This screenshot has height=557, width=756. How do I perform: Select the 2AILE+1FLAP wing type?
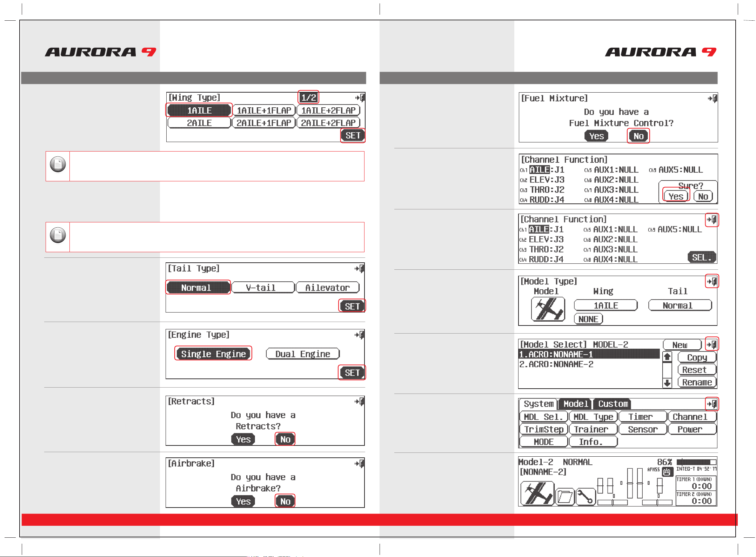pos(264,123)
